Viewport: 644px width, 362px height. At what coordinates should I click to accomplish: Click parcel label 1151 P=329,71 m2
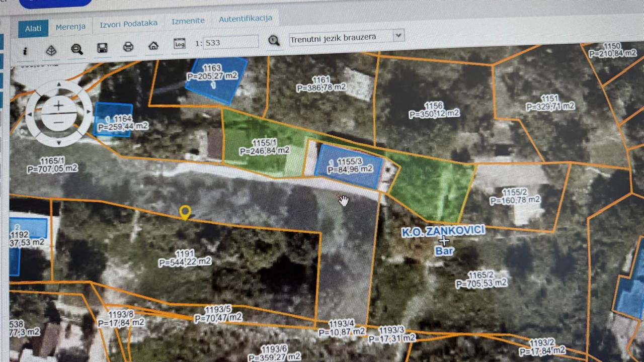tap(550, 103)
